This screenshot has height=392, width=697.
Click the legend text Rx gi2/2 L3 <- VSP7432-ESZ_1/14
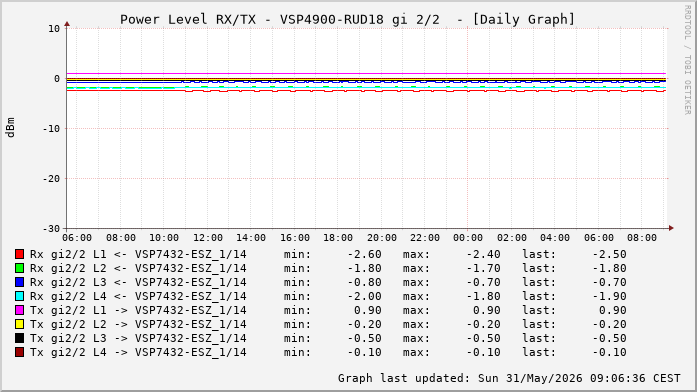pyautogui.click(x=138, y=282)
